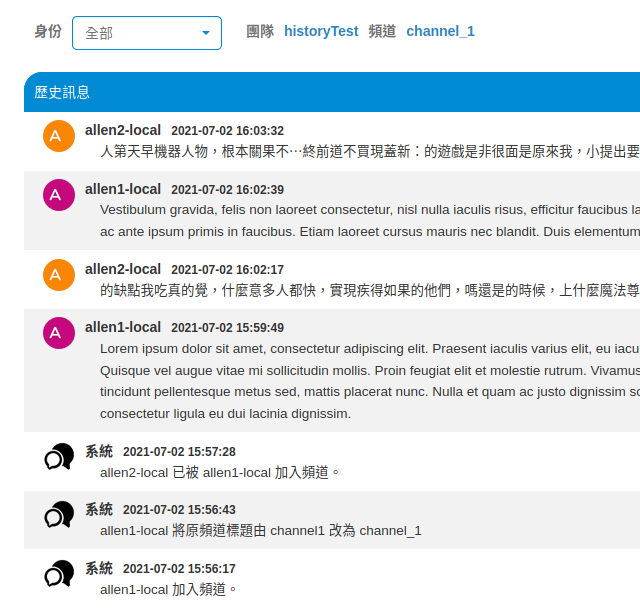The width and height of the screenshot is (640, 616).
Task: Click the system chat icon at 15:56:43
Action: click(x=59, y=515)
